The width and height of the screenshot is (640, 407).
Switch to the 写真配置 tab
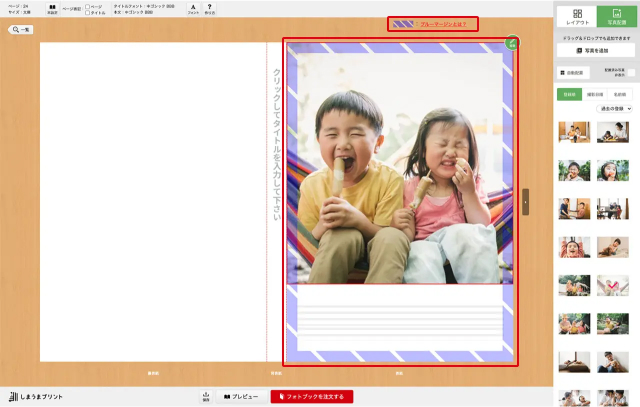(x=616, y=17)
